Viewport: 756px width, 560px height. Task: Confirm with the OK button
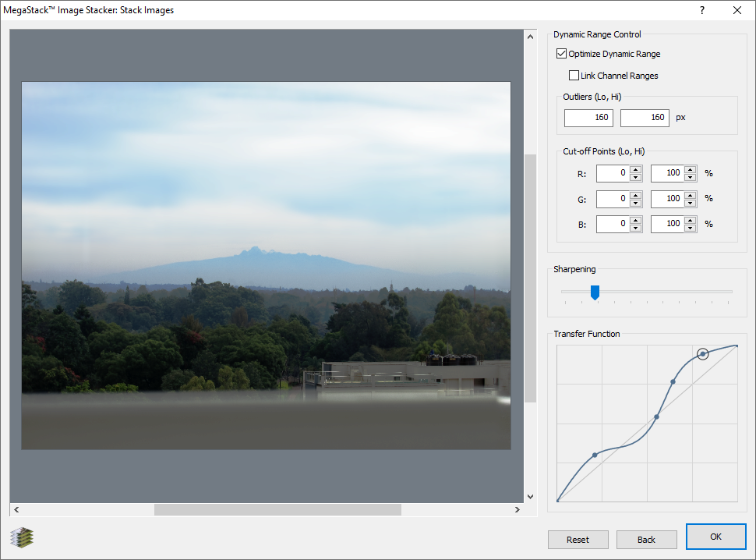(x=715, y=537)
